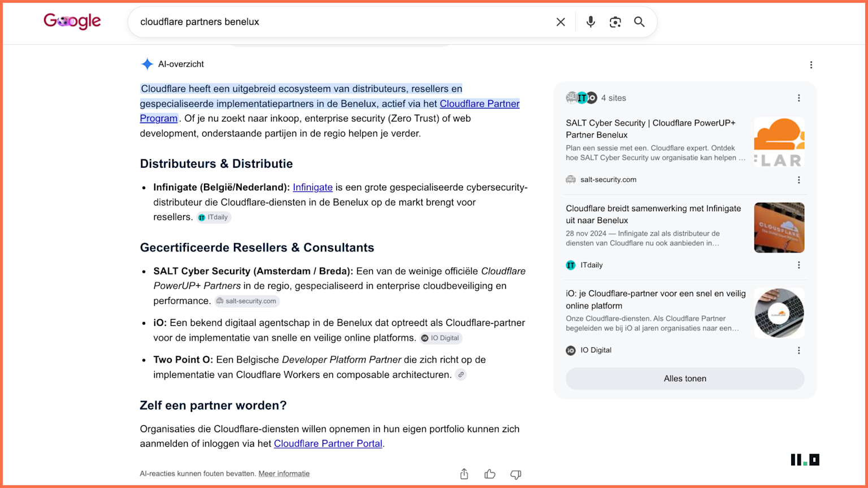Click the IO Digital source chip
The image size is (868, 488).
click(x=441, y=338)
